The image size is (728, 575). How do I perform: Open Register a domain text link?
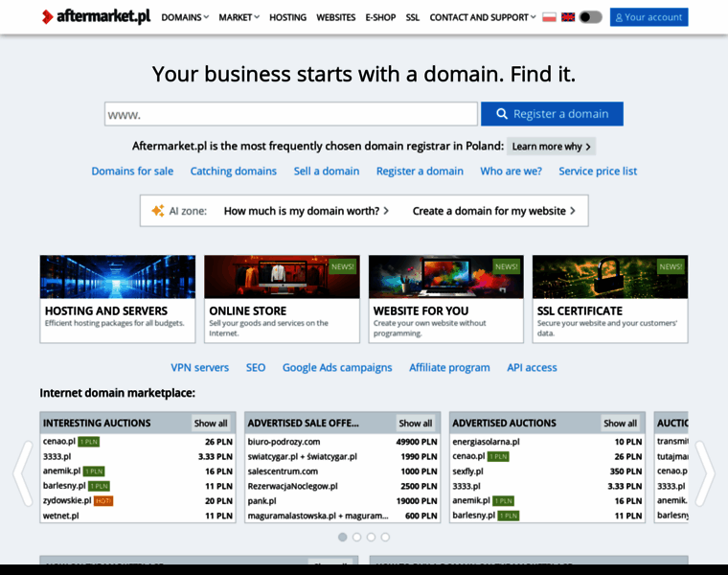tap(420, 171)
